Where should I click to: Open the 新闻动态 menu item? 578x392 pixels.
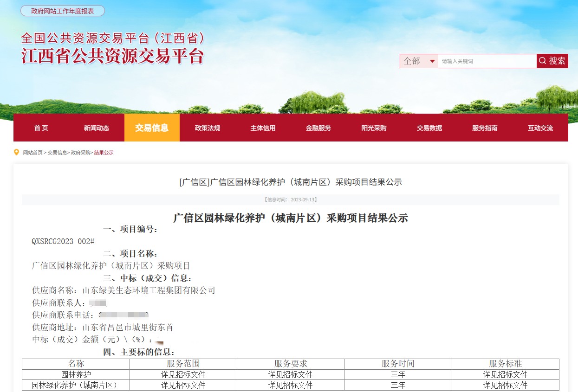(97, 128)
